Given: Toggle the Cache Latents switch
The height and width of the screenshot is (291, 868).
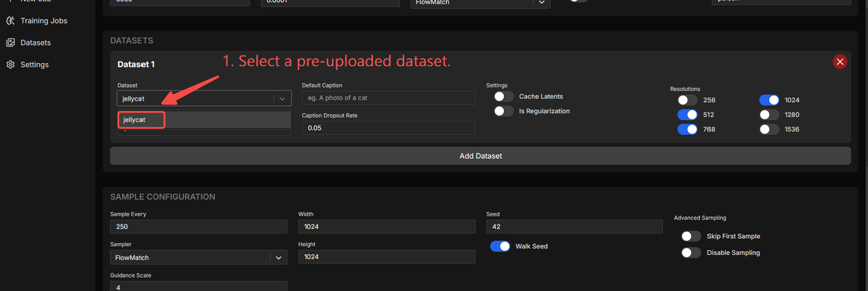Looking at the screenshot, I should (x=504, y=96).
